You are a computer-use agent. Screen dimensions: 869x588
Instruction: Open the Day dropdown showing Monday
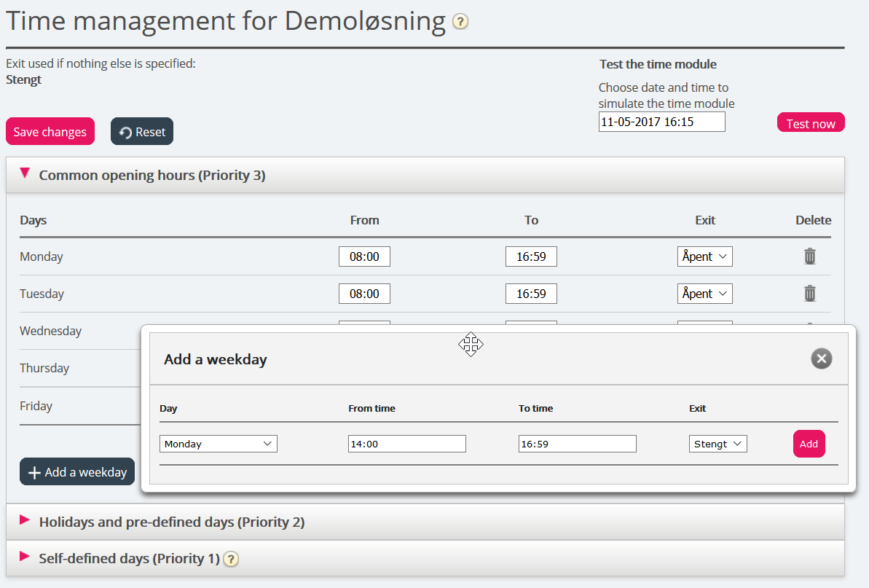[218, 444]
